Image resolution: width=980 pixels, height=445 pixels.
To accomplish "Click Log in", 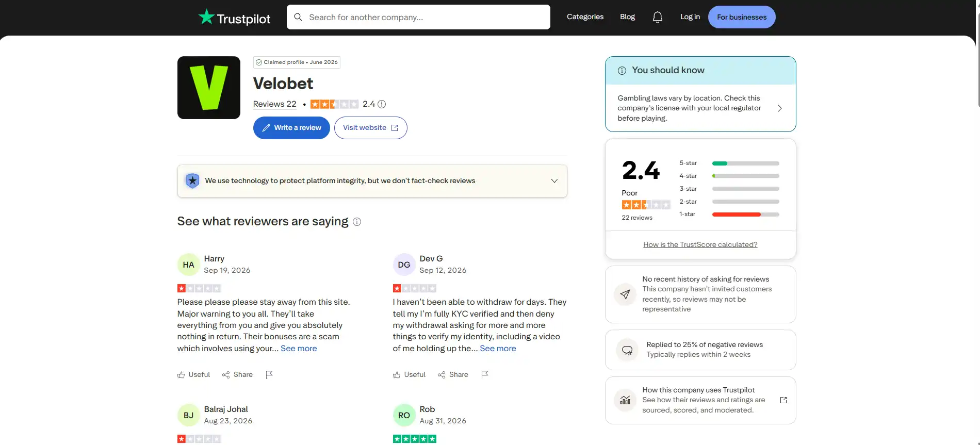I will (690, 17).
